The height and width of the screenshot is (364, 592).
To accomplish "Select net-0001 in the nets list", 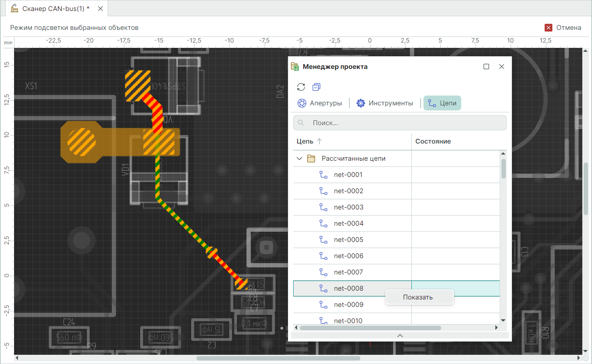I will [x=348, y=175].
